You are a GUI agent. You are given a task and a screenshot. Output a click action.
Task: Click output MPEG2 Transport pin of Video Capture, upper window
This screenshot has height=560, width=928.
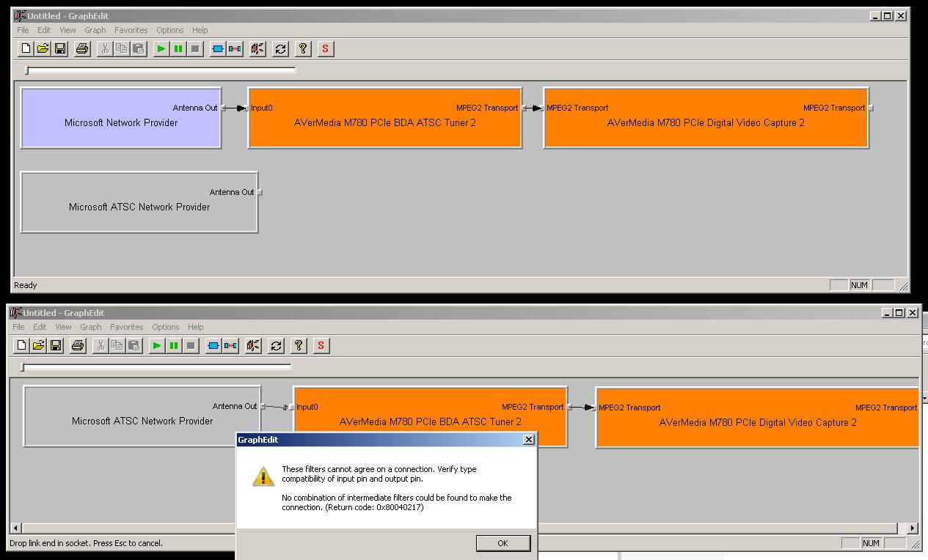click(871, 108)
